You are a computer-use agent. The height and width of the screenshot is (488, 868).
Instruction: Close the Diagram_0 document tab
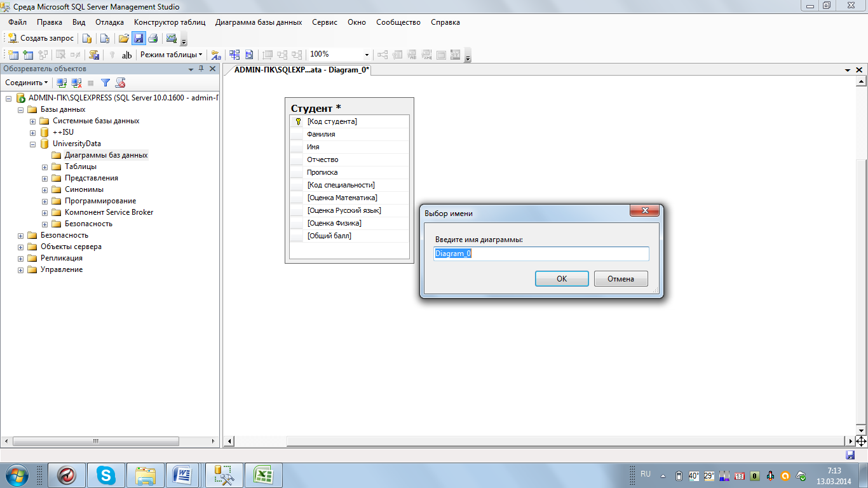pos(859,70)
